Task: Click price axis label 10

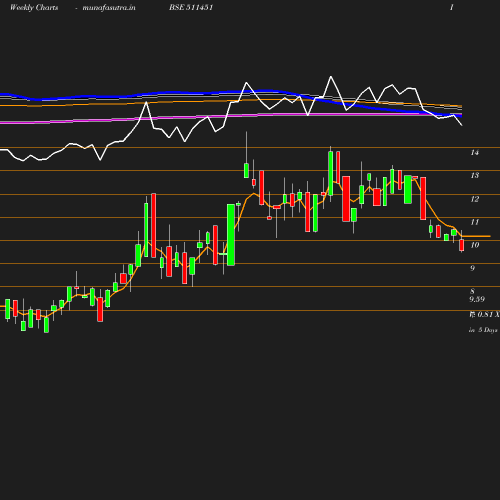Action: [x=475, y=245]
